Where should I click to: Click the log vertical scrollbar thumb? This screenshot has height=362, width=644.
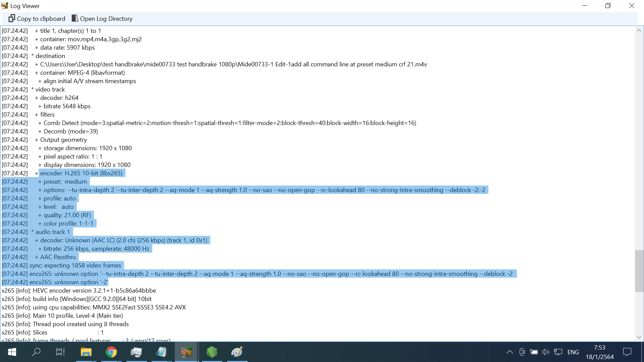[639, 271]
